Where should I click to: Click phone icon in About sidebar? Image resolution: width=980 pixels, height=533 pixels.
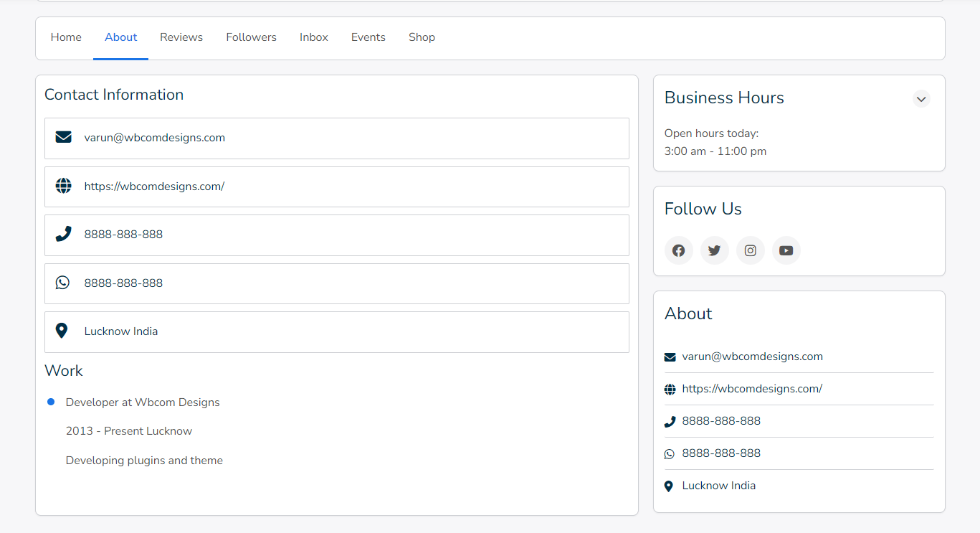click(x=670, y=421)
